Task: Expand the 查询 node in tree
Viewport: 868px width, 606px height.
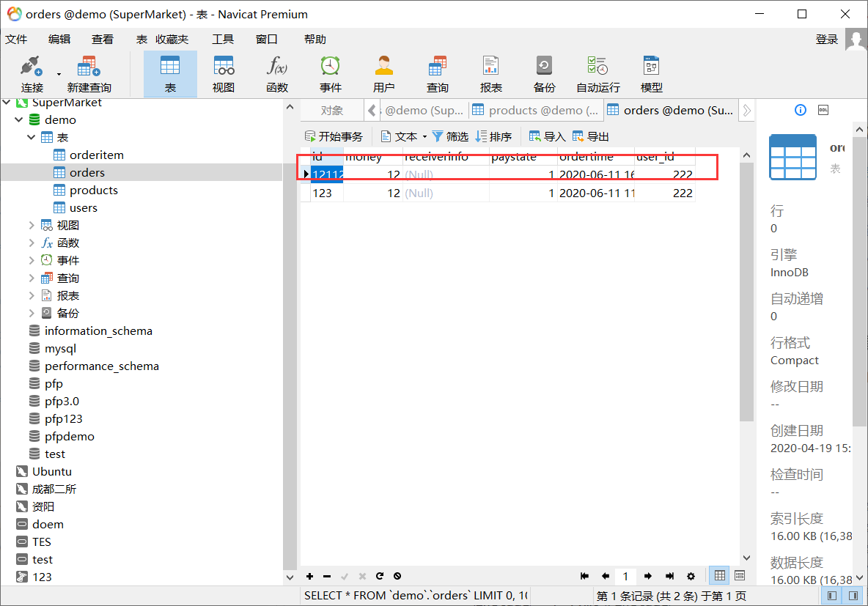Action: pos(31,278)
